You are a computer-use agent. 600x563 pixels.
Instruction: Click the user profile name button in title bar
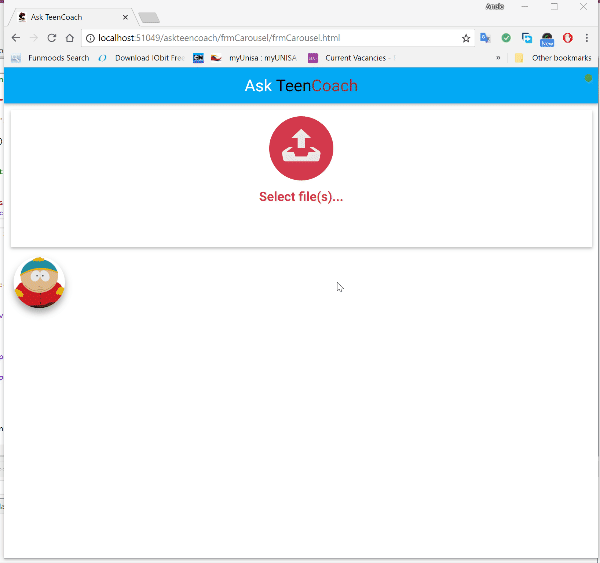[x=494, y=7]
